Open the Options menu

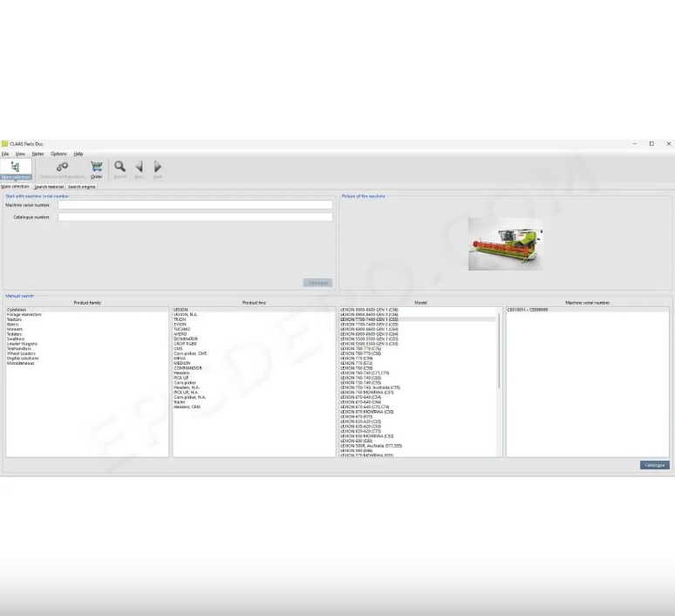point(58,154)
